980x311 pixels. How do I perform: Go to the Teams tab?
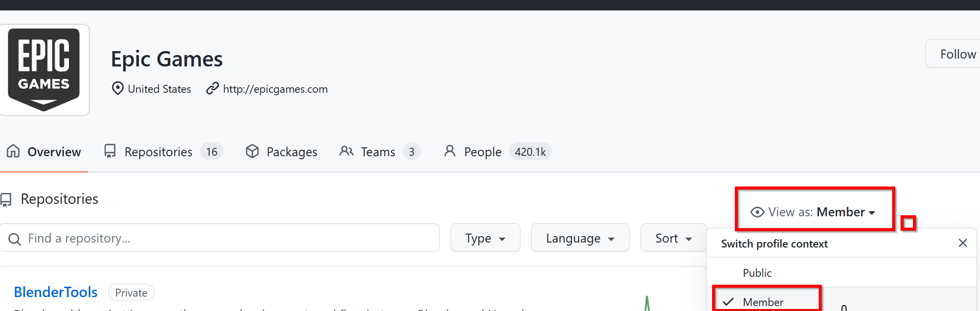coord(380,151)
